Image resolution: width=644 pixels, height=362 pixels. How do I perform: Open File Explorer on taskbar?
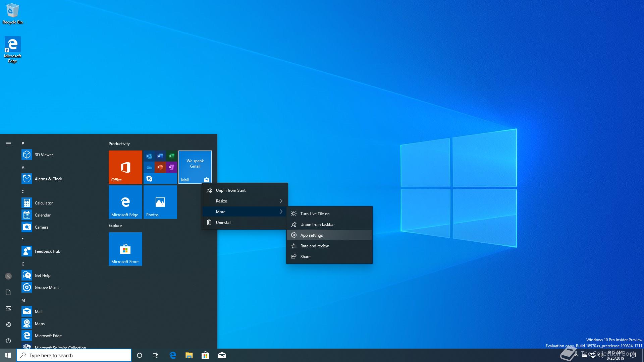pos(189,355)
